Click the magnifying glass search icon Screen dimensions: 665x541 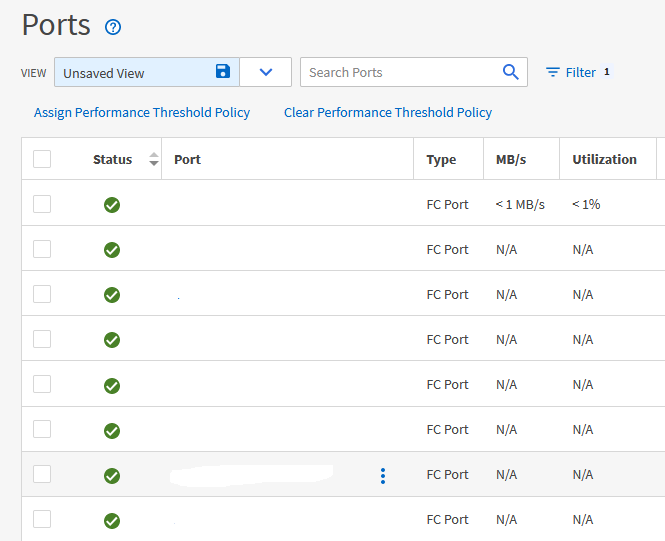point(510,72)
